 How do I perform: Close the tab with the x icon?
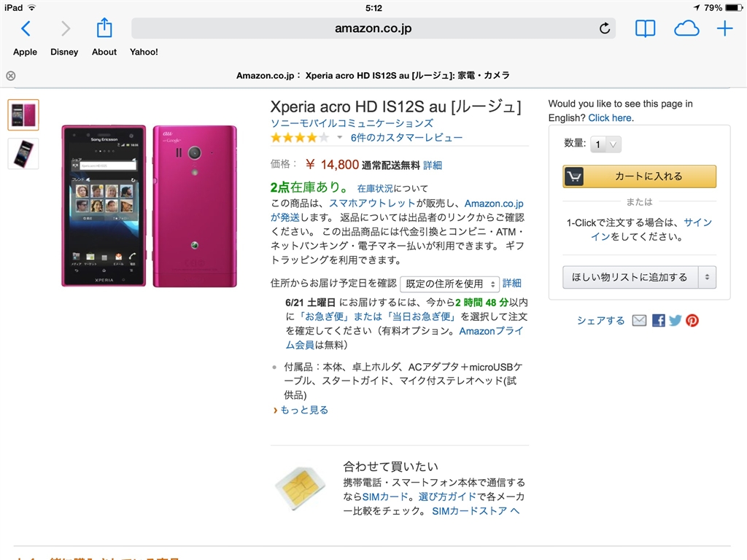(11, 76)
